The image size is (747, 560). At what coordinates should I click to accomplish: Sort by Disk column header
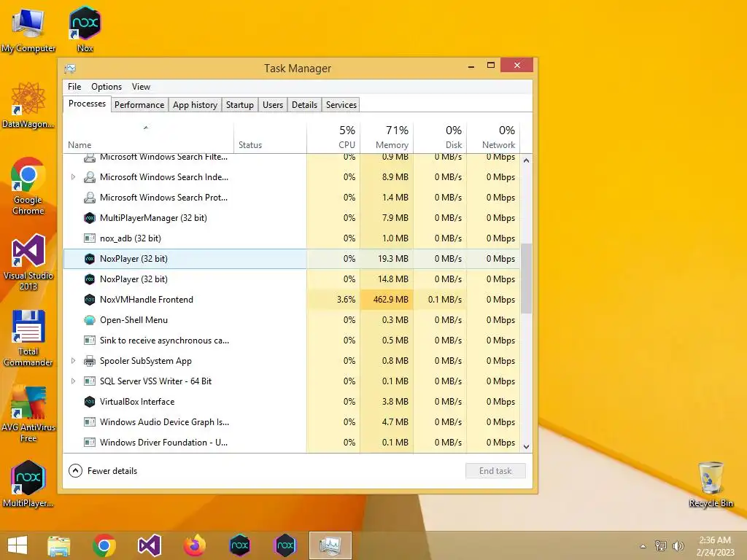point(440,138)
